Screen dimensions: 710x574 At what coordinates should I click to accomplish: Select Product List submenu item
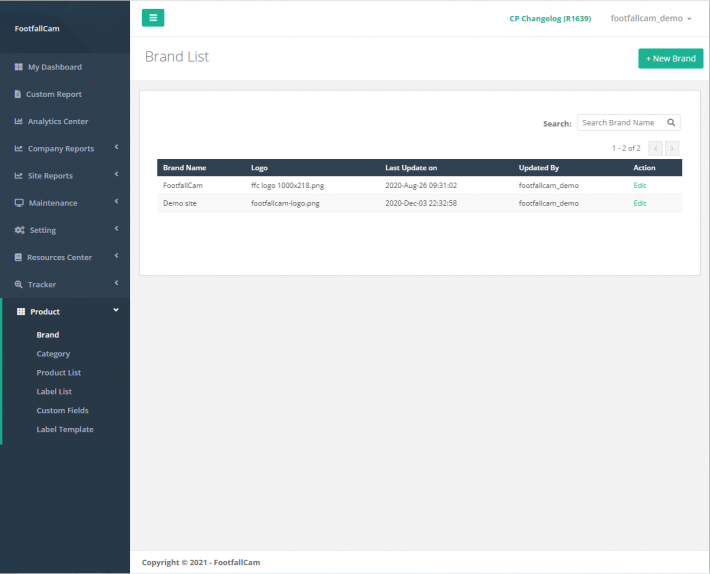click(x=58, y=373)
